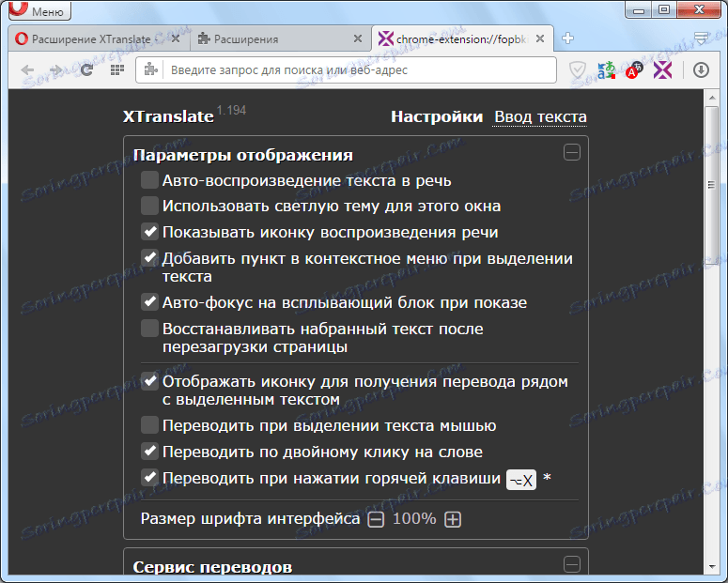This screenshot has width=728, height=583.
Task: Open the XTranslate toolbar icon
Action: 662,70
